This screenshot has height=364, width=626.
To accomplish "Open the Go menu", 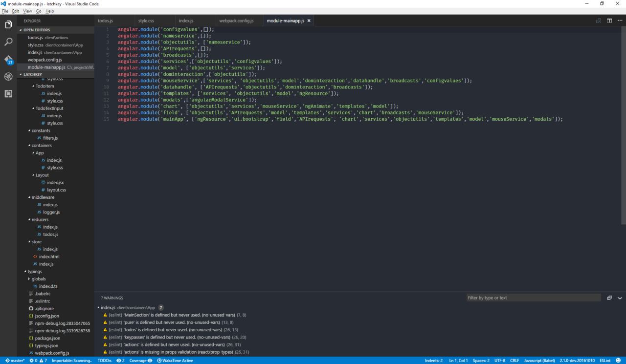I will [39, 11].
